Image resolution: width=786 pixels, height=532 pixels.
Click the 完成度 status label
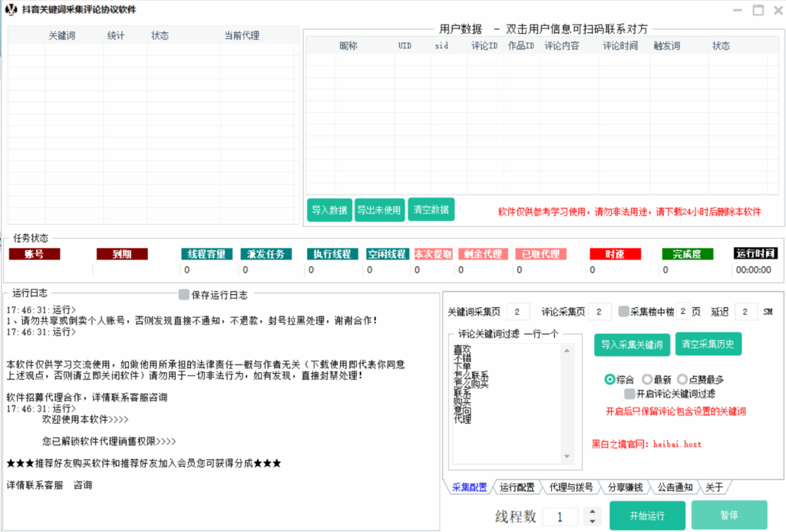point(687,254)
